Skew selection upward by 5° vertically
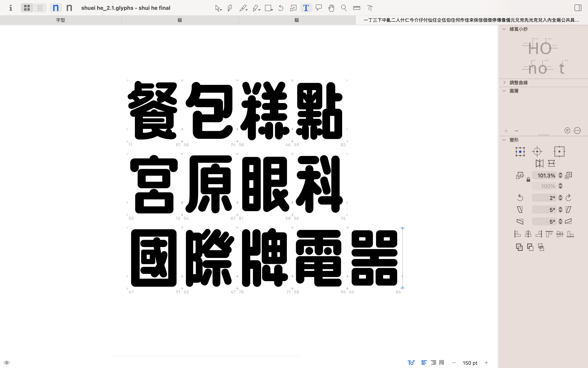Viewport: 588px width, 368px height. (x=568, y=221)
